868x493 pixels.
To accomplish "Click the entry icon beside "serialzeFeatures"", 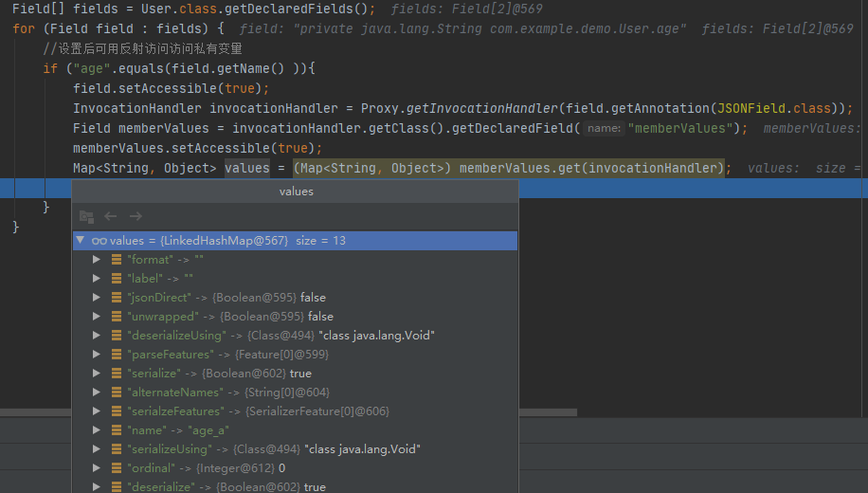I will (x=117, y=411).
